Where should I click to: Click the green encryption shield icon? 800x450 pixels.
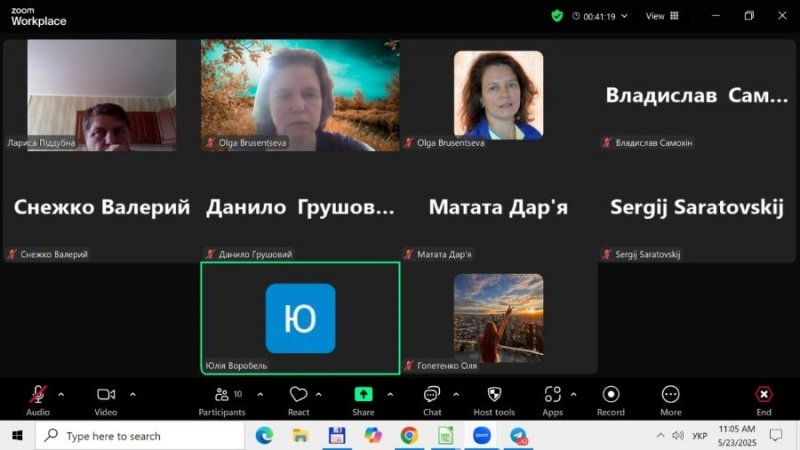[x=557, y=16]
